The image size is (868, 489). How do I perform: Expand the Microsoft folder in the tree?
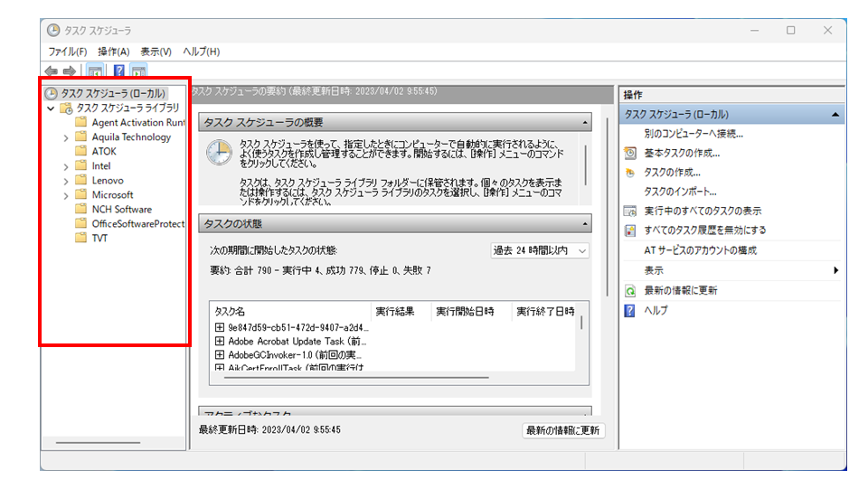[66, 195]
